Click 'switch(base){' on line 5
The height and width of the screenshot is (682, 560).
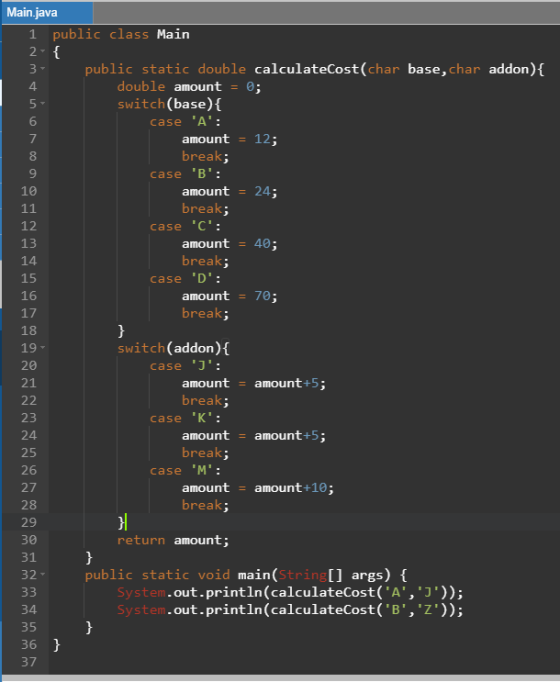(x=169, y=104)
